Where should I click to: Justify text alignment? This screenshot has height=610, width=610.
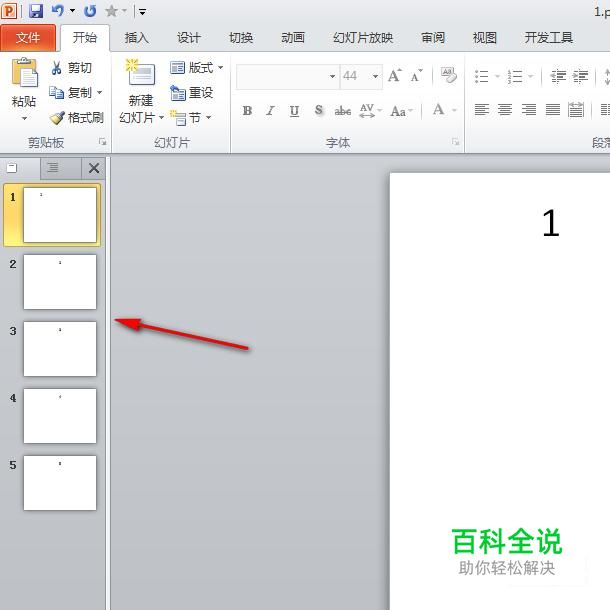pos(552,110)
